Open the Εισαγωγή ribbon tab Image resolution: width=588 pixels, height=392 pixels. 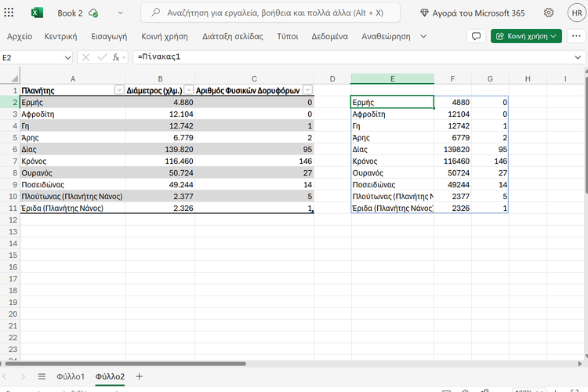[x=109, y=36]
